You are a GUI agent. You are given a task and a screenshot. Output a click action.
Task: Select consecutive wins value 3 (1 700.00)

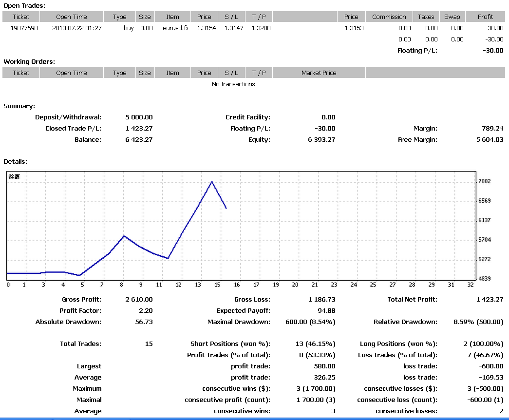tap(316, 389)
